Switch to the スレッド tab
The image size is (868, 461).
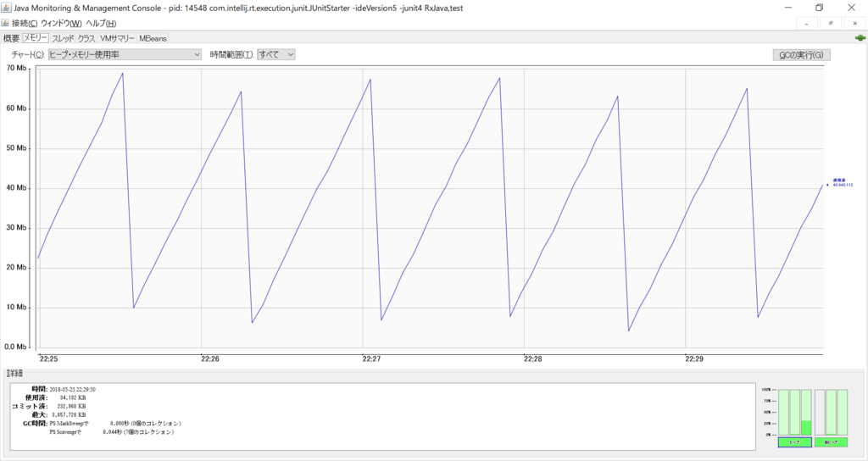(x=63, y=38)
